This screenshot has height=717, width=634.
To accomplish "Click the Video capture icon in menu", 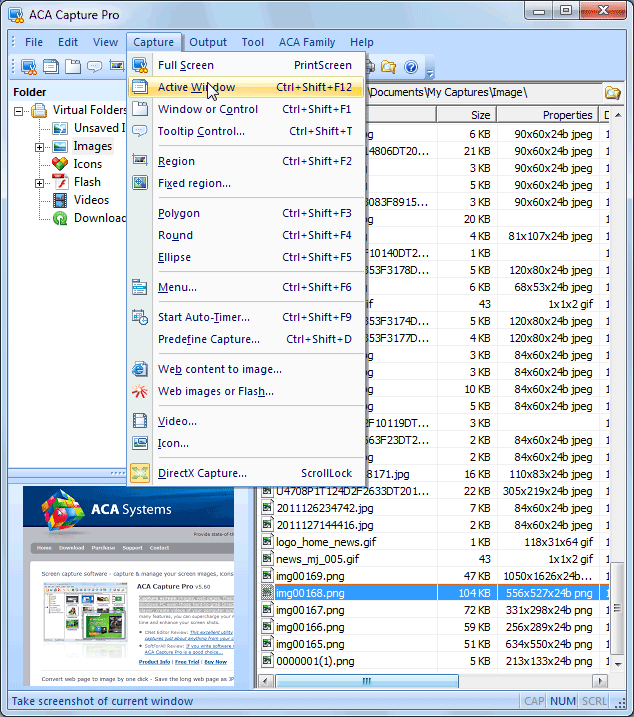I will coord(140,421).
